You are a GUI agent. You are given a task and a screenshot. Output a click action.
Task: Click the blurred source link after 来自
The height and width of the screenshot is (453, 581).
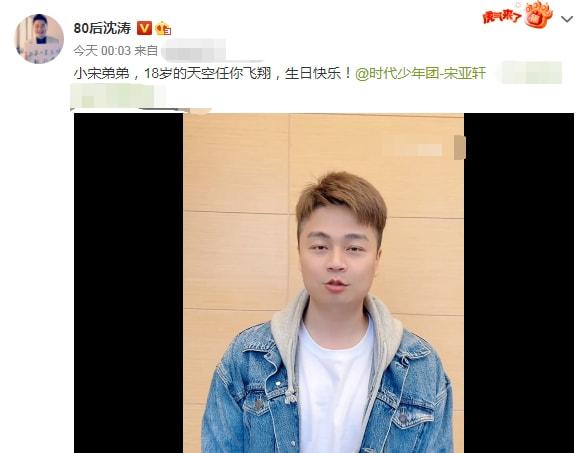(194, 50)
